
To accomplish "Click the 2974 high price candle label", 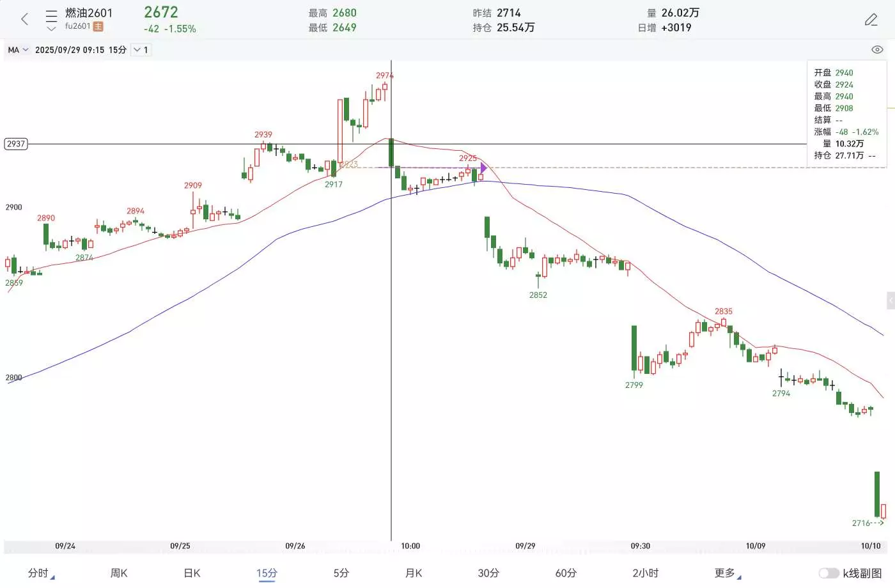I will click(384, 75).
